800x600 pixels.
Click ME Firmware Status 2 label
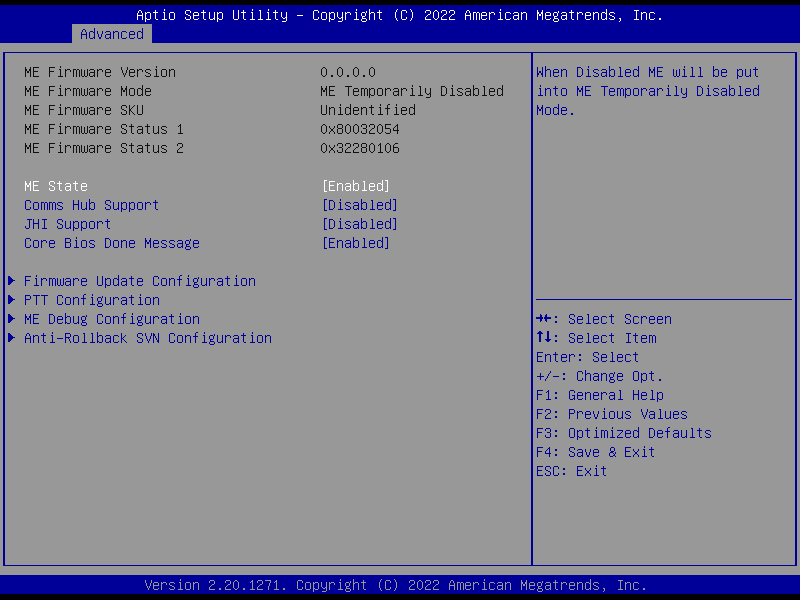coord(104,148)
